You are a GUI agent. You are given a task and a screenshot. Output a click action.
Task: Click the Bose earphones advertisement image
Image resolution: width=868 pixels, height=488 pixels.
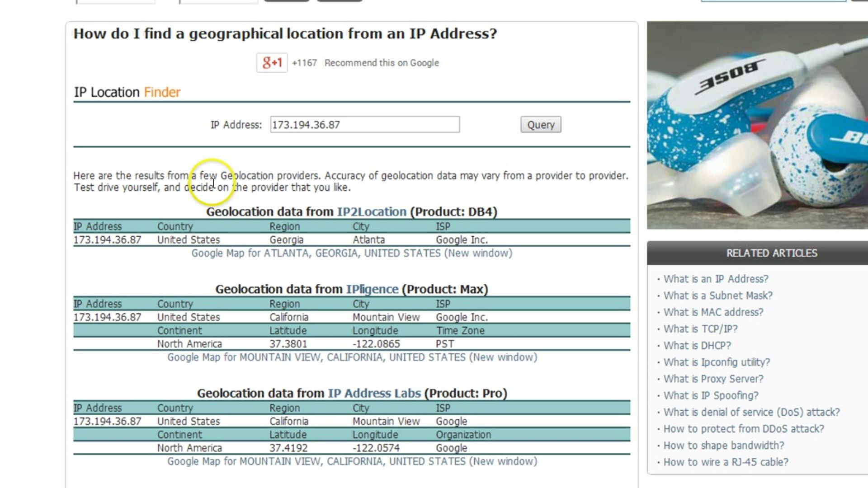pos(757,125)
